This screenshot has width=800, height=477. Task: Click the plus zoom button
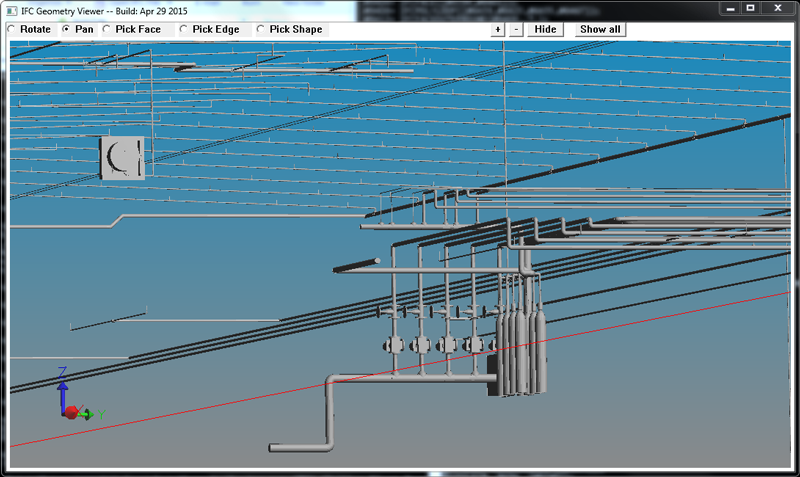pos(497,30)
